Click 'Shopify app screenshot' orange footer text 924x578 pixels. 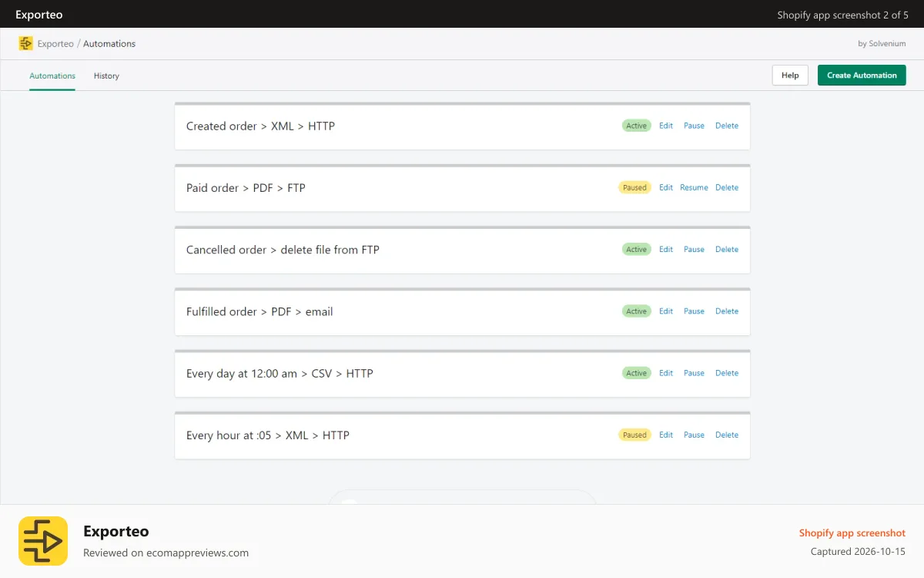[852, 533]
